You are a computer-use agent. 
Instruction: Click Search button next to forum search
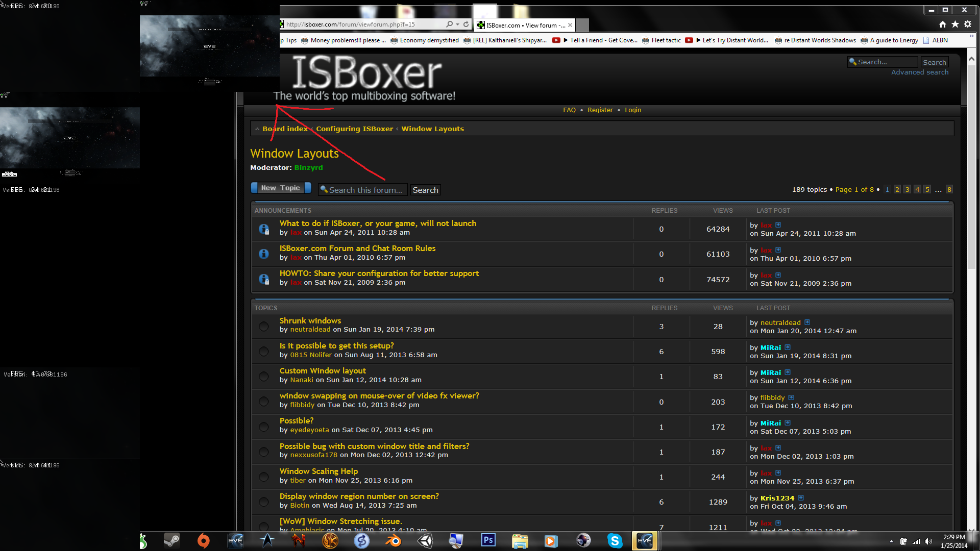(425, 190)
